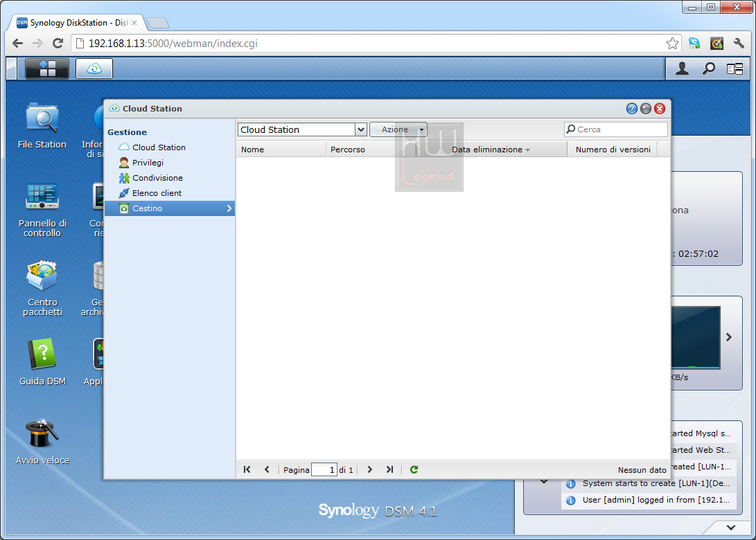Click log entry 'System starts to create'

pyautogui.click(x=649, y=483)
